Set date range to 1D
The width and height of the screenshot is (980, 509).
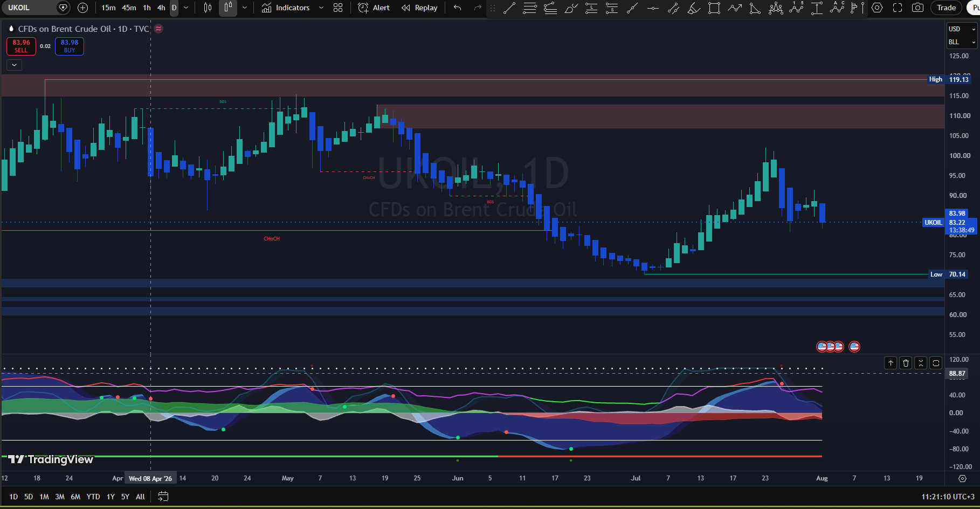click(13, 497)
